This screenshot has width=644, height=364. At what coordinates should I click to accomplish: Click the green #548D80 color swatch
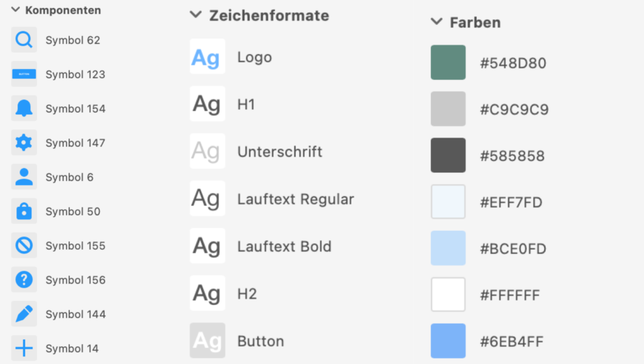tap(448, 62)
